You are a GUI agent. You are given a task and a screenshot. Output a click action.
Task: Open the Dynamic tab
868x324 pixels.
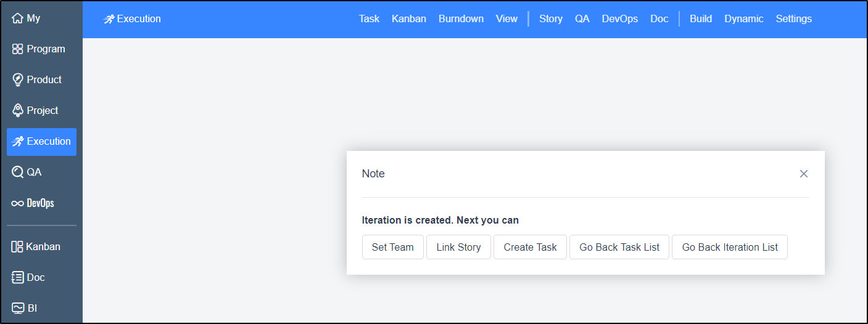coord(744,19)
